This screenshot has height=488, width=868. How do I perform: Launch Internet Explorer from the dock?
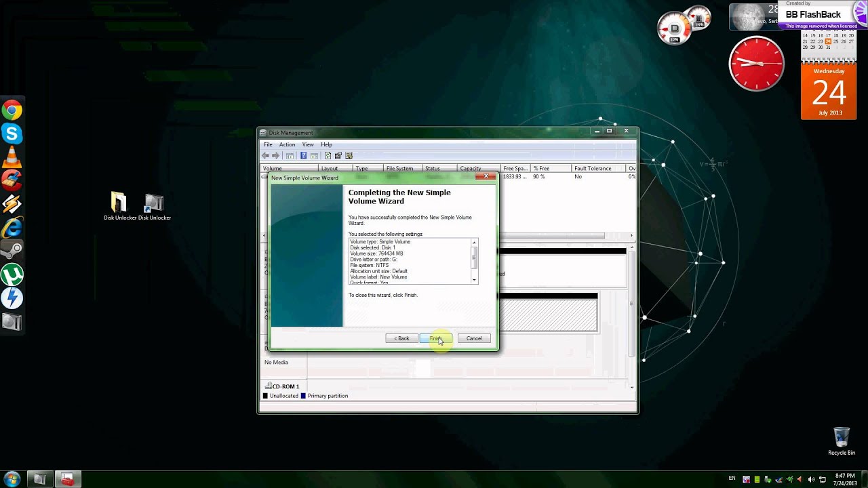tap(12, 228)
